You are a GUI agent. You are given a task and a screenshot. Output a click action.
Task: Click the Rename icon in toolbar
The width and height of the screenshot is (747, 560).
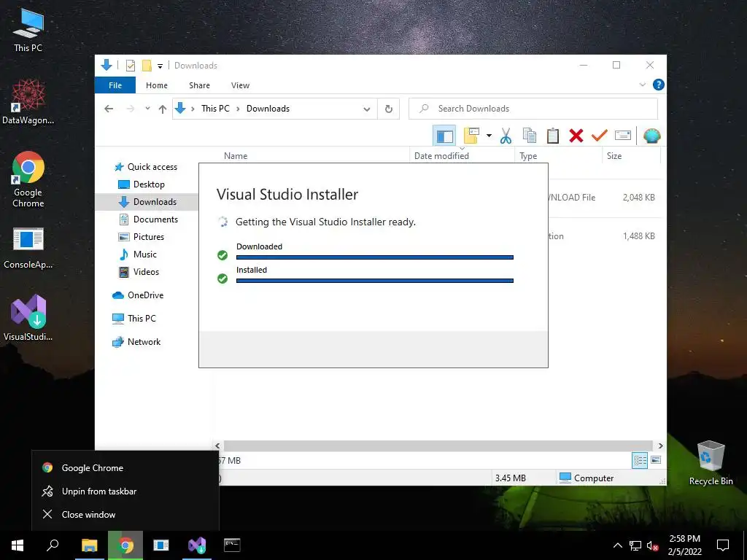point(623,136)
